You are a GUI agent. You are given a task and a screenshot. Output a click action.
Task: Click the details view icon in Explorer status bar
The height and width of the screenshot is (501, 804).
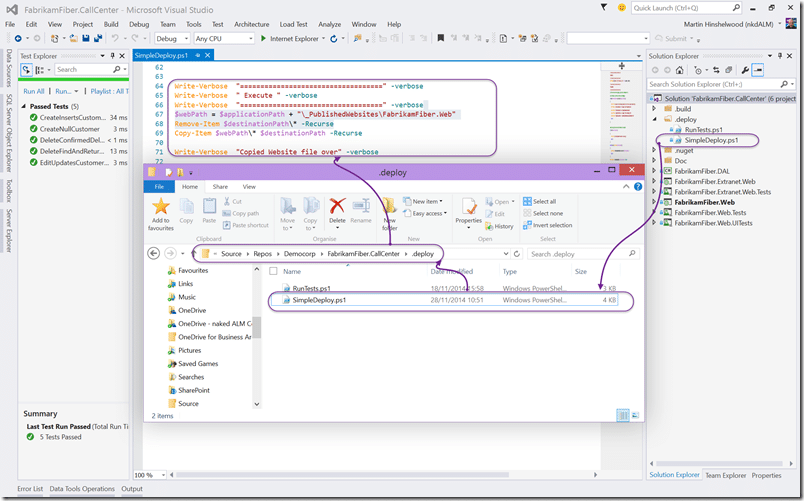point(622,415)
